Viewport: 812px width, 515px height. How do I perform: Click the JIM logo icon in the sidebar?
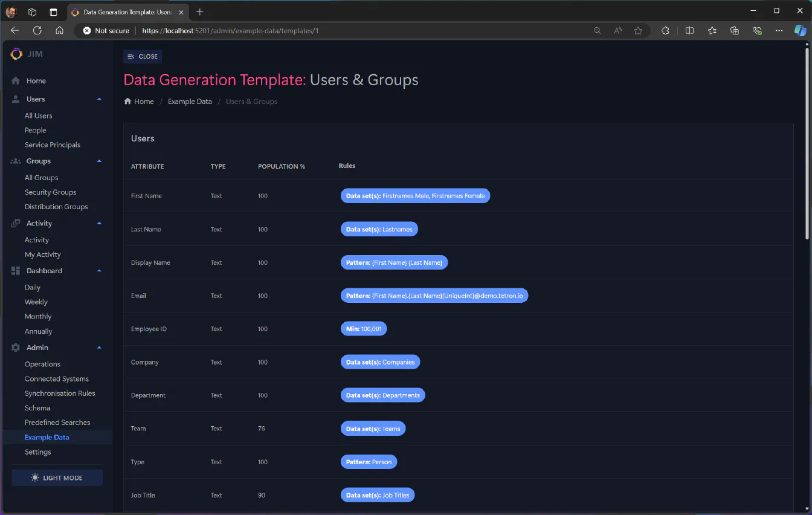(x=16, y=54)
